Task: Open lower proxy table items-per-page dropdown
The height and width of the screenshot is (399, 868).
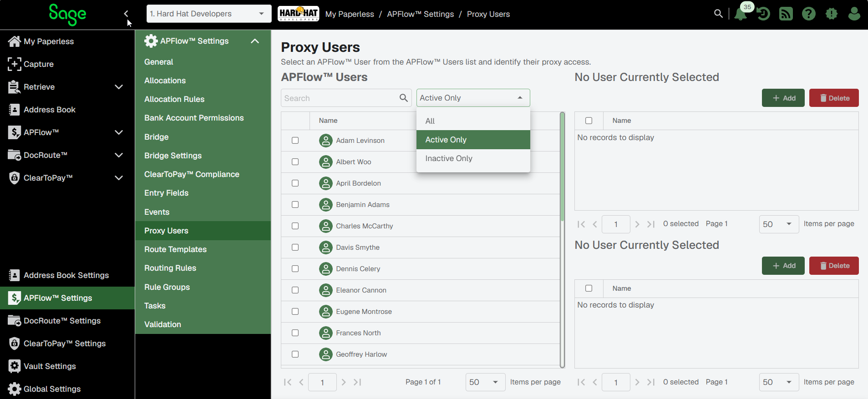Action: pyautogui.click(x=779, y=382)
